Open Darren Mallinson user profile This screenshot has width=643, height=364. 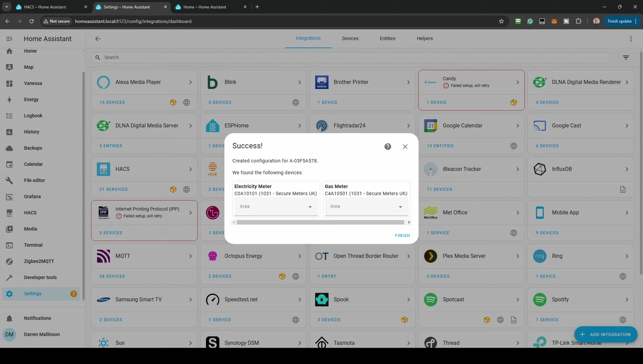[41, 334]
